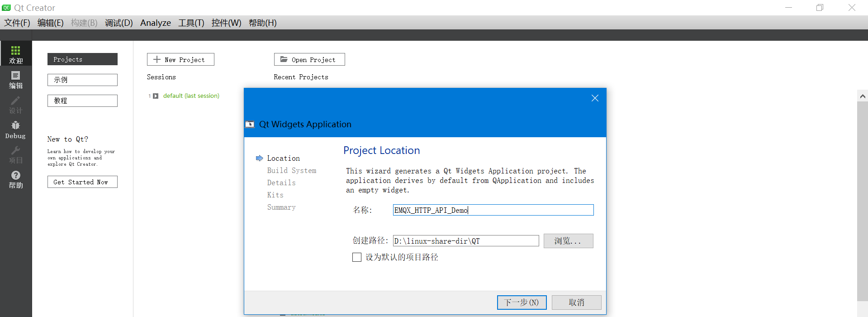
Task: Click the New Project button
Action: pos(180,59)
